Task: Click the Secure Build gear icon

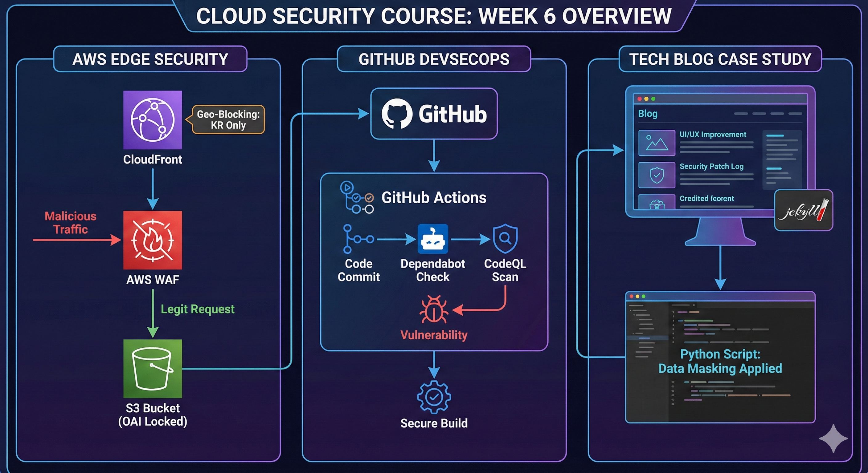Action: [434, 397]
